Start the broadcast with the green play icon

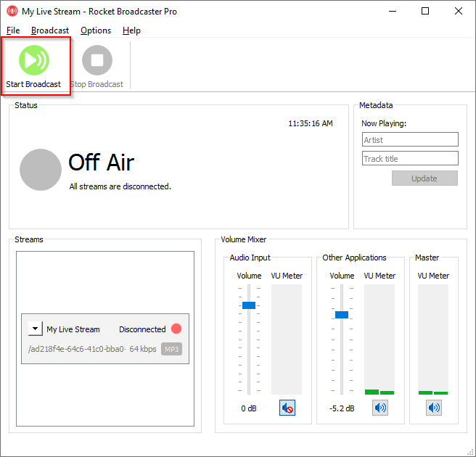[x=34, y=60]
